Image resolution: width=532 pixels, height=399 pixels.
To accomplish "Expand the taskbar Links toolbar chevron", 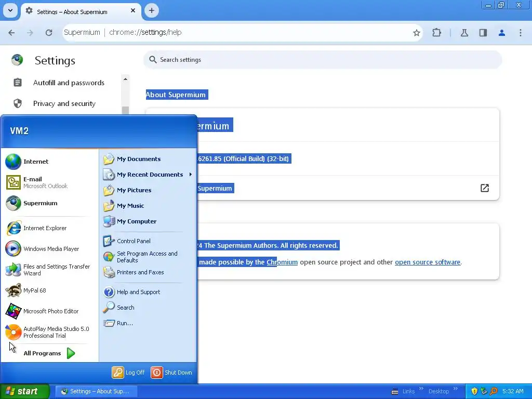I will click(421, 389).
